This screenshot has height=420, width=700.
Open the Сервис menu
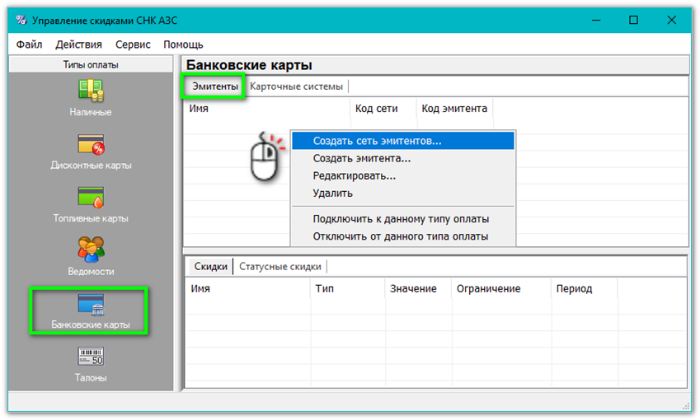click(x=133, y=44)
